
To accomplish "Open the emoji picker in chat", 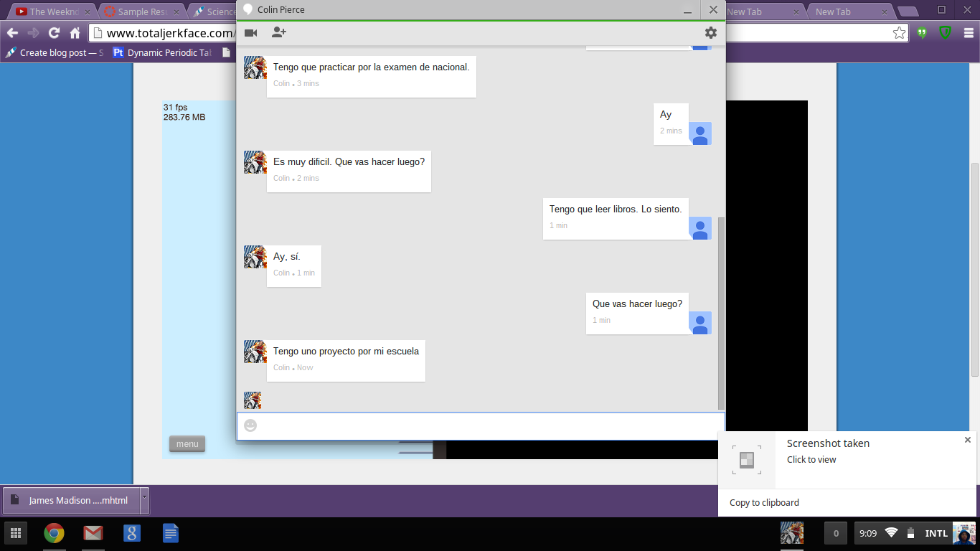I will click(250, 425).
